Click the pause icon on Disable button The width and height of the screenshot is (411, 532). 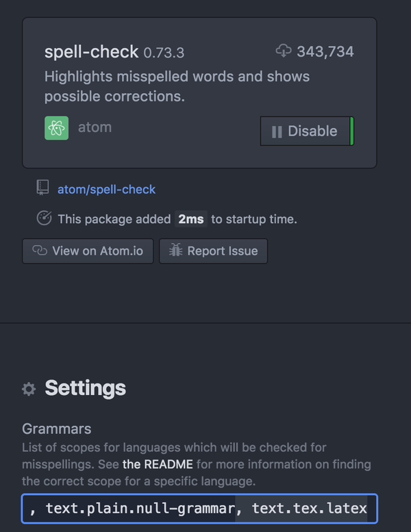pos(277,131)
